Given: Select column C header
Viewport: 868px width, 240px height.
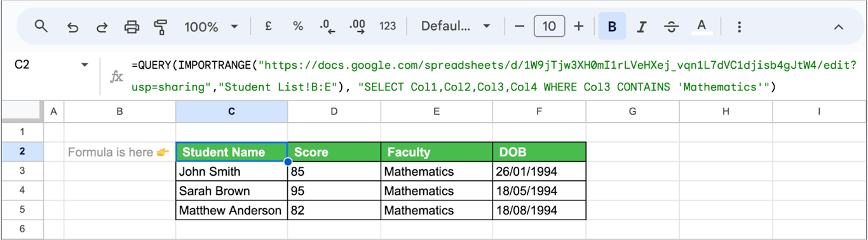Looking at the screenshot, I should pyautogui.click(x=231, y=111).
